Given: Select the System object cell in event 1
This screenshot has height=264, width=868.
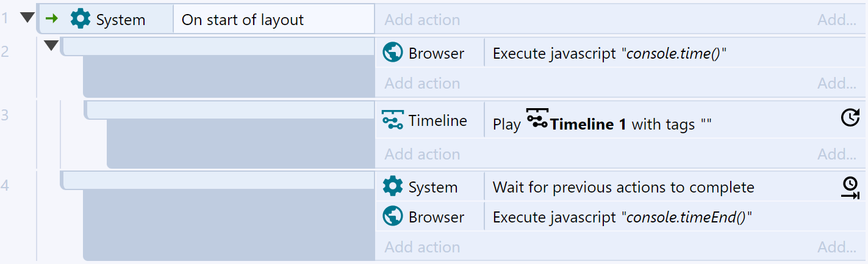Looking at the screenshot, I should tap(108, 19).
